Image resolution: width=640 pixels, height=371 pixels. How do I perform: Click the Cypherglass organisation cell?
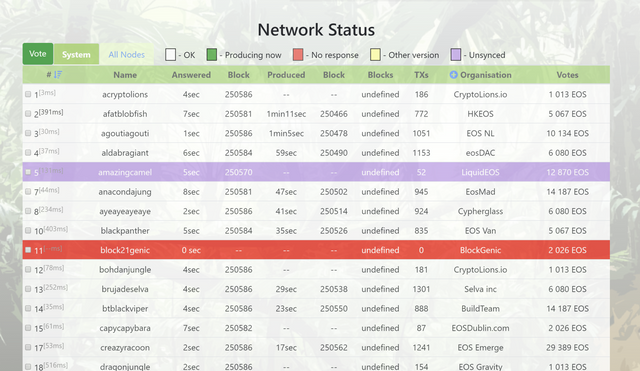(480, 211)
